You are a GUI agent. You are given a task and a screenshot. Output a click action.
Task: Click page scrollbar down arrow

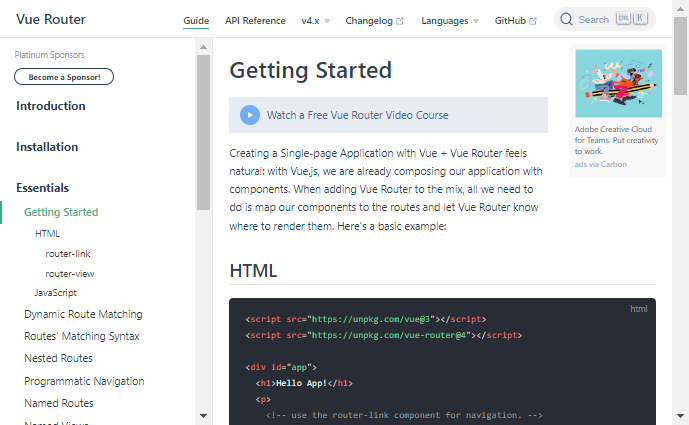(680, 416)
